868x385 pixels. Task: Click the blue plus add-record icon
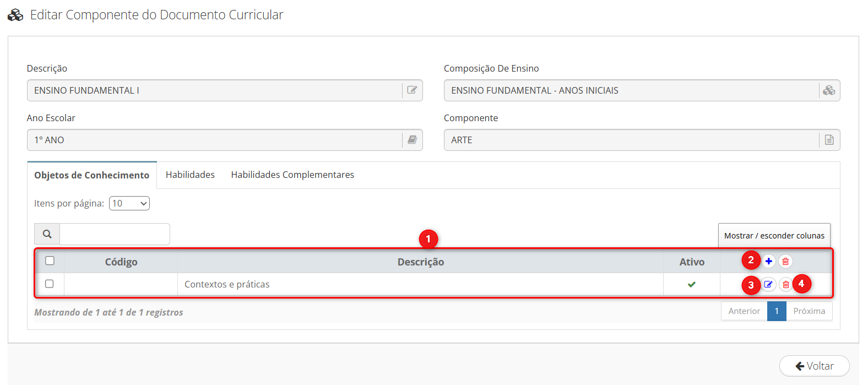pyautogui.click(x=769, y=261)
